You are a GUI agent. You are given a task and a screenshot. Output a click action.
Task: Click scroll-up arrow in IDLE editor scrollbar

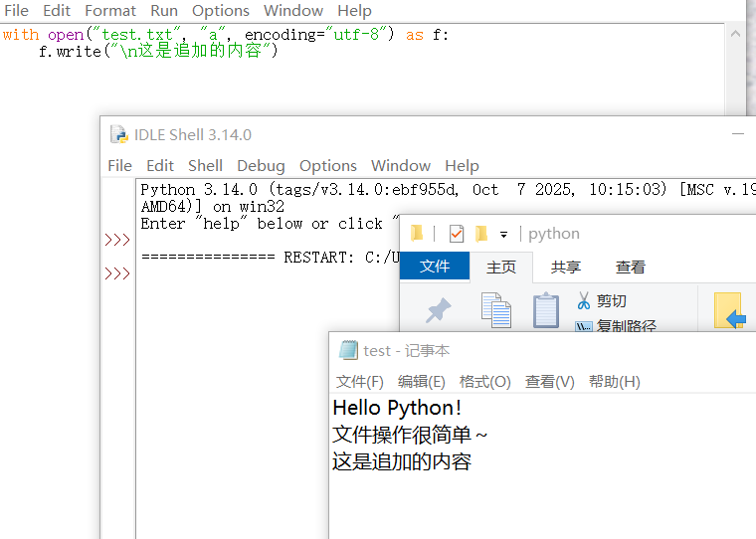pos(735,34)
